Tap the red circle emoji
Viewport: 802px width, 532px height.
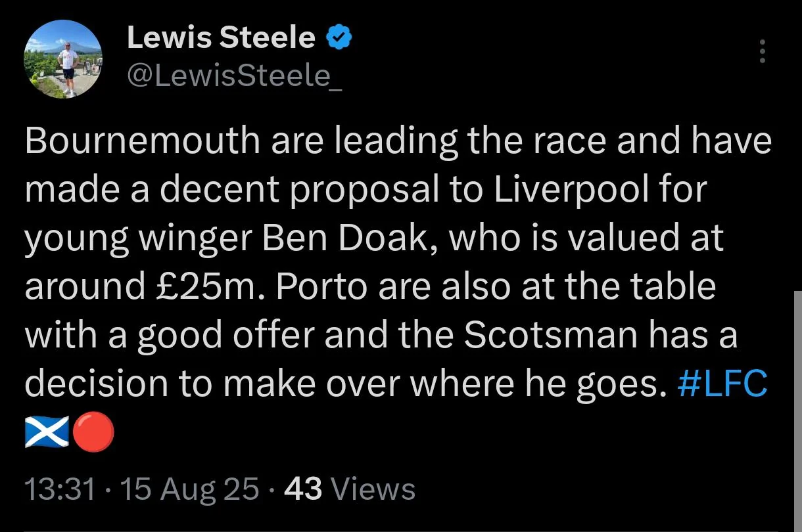tap(93, 433)
